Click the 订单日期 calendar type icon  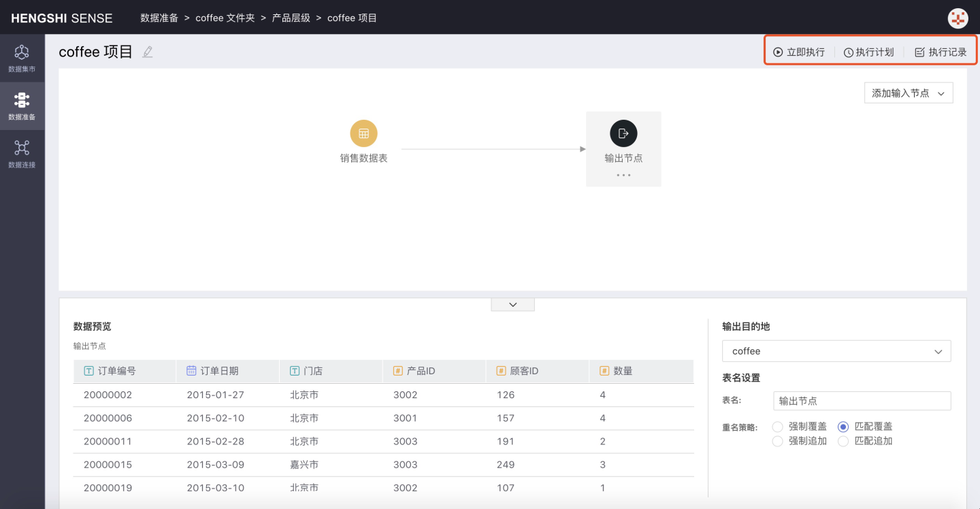point(191,371)
